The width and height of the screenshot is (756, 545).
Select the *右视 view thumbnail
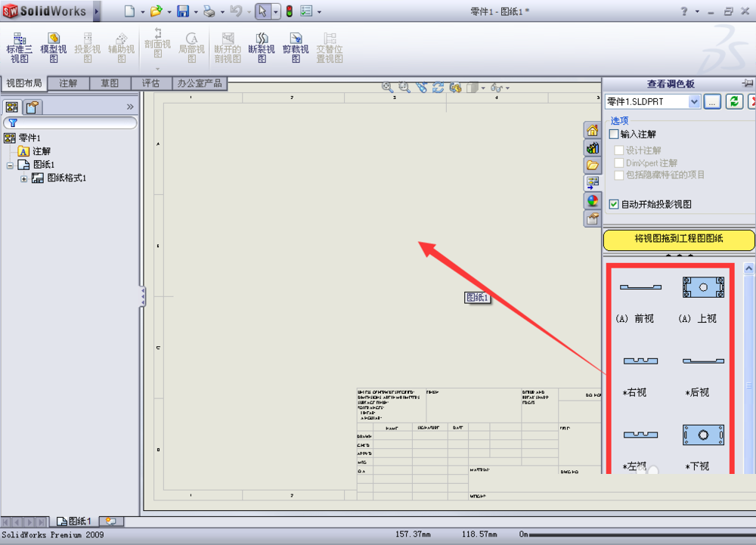[640, 361]
